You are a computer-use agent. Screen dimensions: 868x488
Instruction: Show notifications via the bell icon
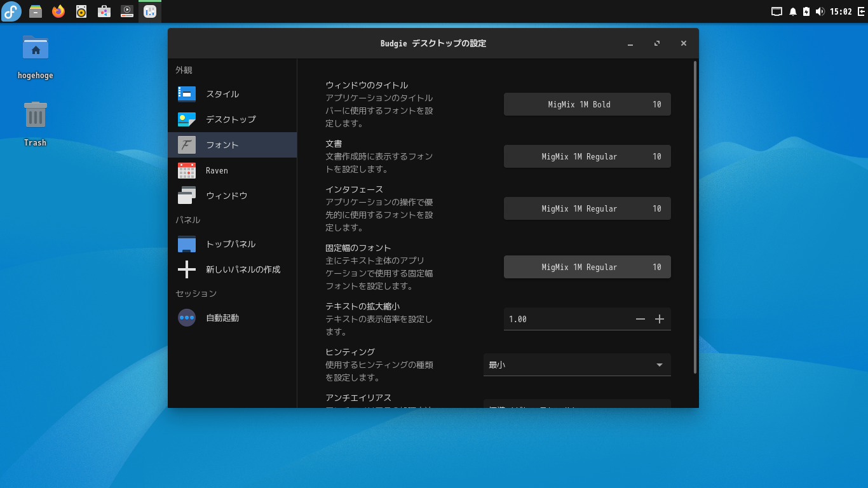click(793, 11)
